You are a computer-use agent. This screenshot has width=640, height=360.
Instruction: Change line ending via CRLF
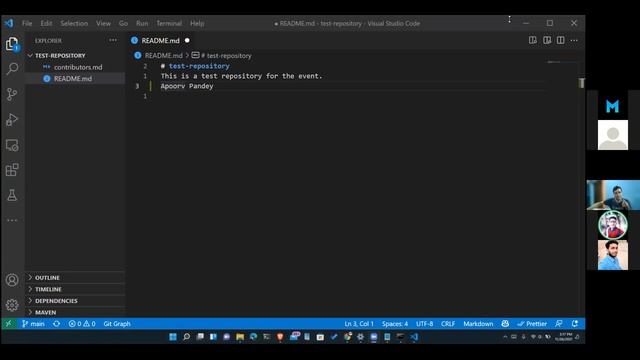(448, 324)
